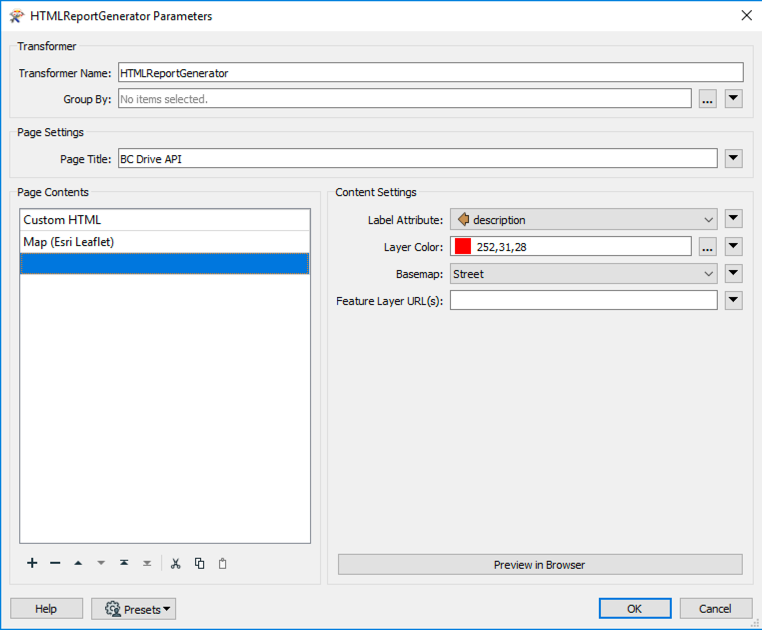This screenshot has height=630, width=762.
Task: Open the Basemap combo box
Action: [x=583, y=274]
